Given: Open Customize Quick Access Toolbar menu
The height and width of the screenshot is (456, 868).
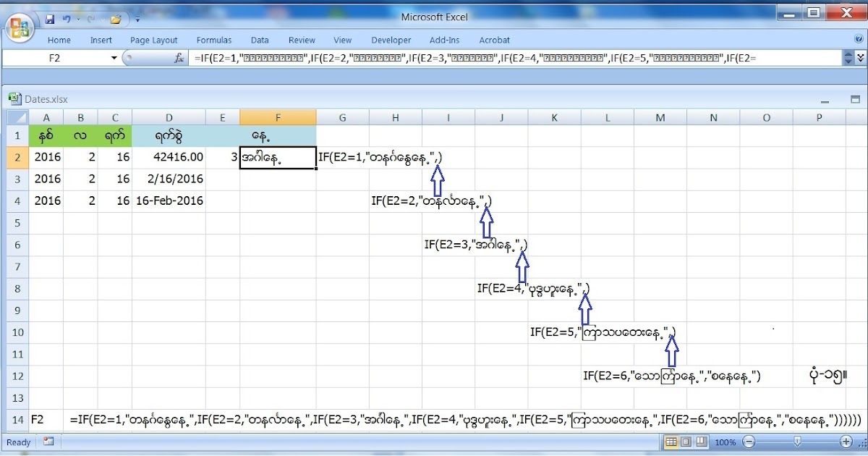Looking at the screenshot, I should [137, 19].
